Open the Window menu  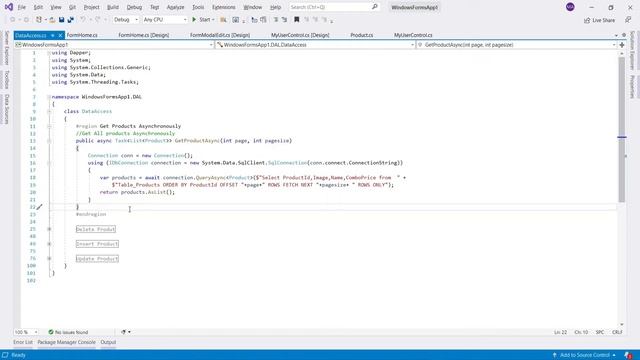point(253,7)
